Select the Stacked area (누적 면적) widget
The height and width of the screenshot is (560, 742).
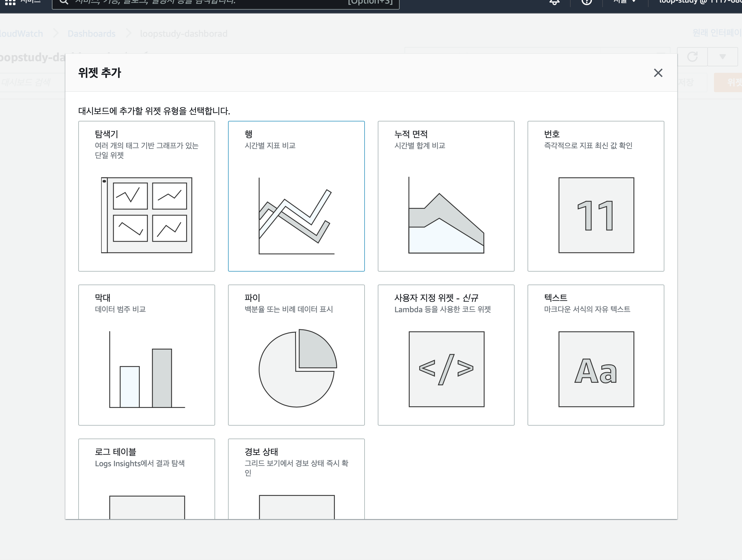point(446,215)
